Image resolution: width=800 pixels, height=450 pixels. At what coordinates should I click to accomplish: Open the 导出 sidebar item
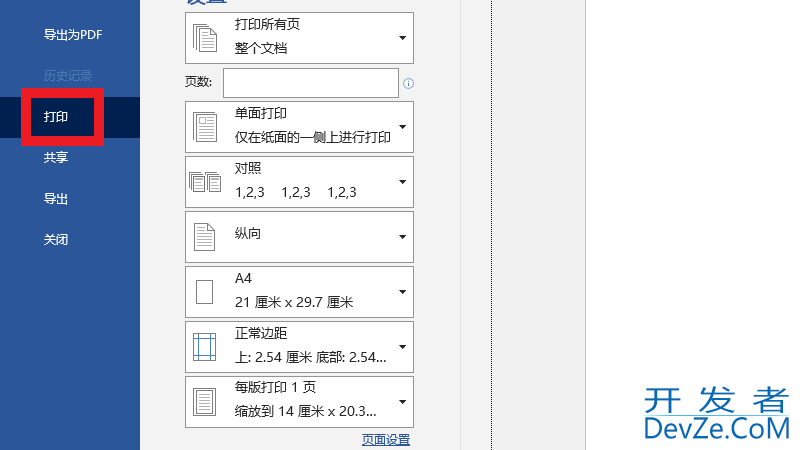tap(56, 198)
